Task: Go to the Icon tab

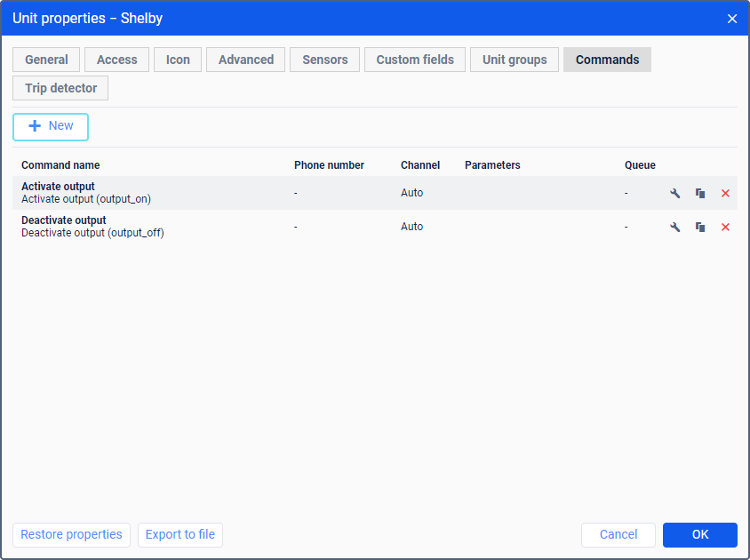Action: (178, 60)
